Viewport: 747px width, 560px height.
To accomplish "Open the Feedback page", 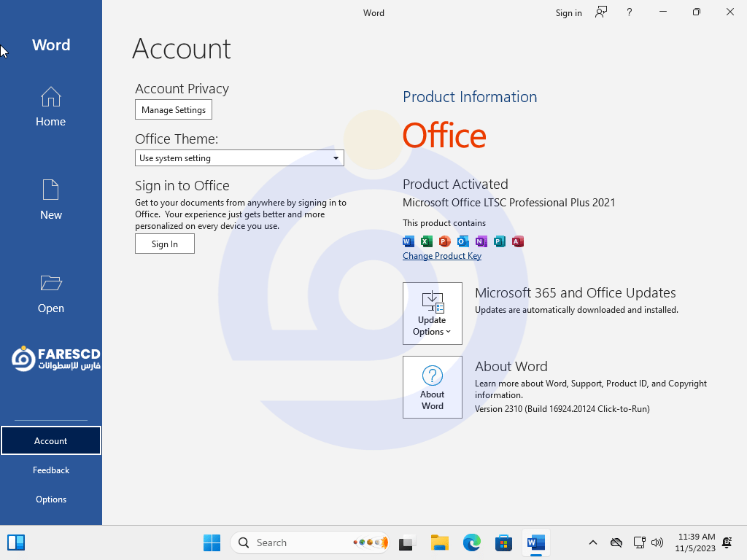I will click(x=50, y=470).
